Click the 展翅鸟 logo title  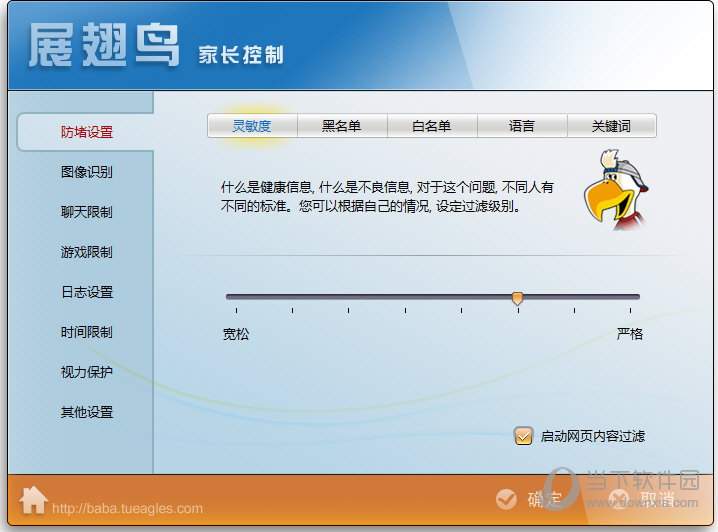[103, 46]
